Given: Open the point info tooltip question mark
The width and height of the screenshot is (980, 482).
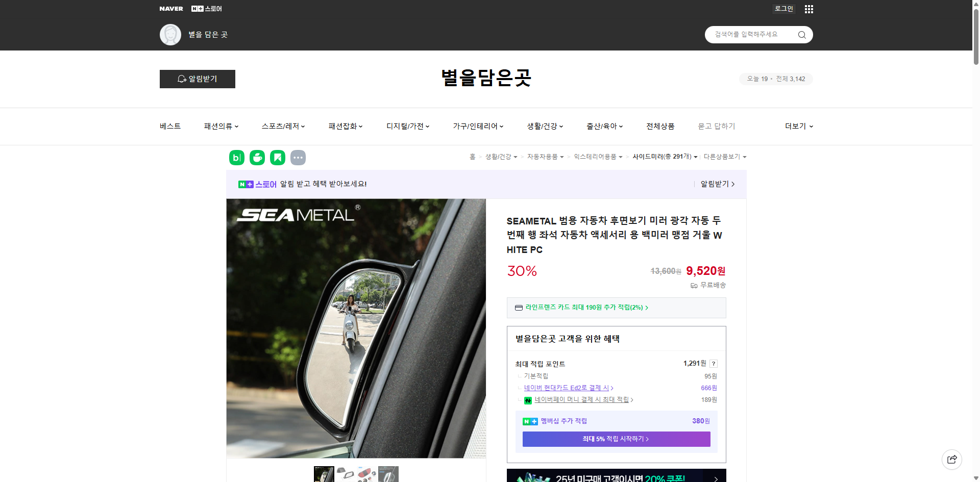Looking at the screenshot, I should [713, 364].
